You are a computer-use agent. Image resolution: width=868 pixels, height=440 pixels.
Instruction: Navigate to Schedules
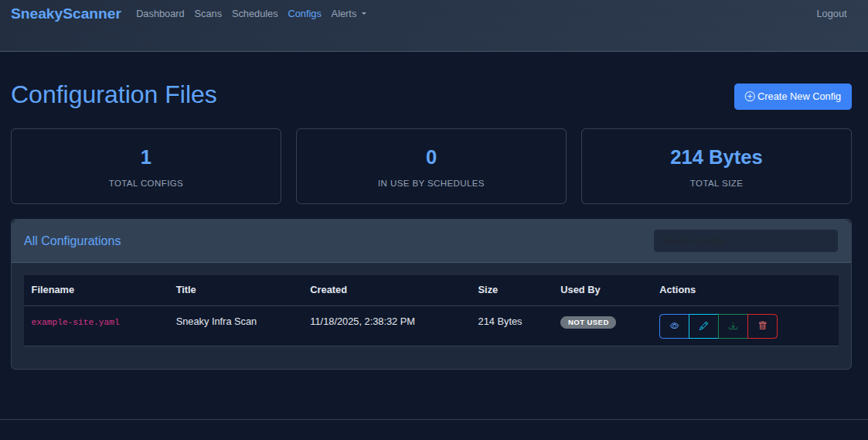pyautogui.click(x=254, y=14)
